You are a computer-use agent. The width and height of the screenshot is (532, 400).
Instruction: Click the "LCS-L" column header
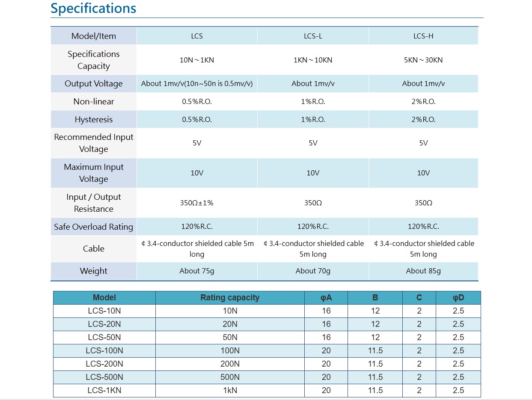click(x=313, y=36)
